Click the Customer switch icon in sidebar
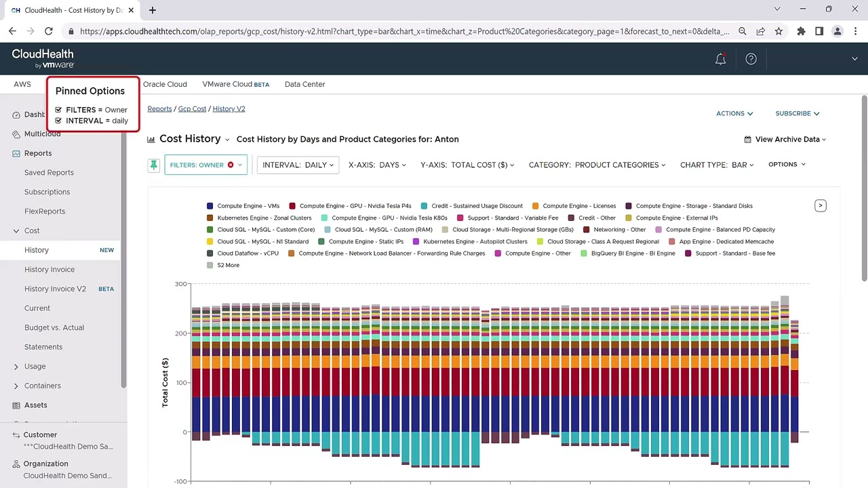Viewport: 868px width, 488px height. point(16,434)
